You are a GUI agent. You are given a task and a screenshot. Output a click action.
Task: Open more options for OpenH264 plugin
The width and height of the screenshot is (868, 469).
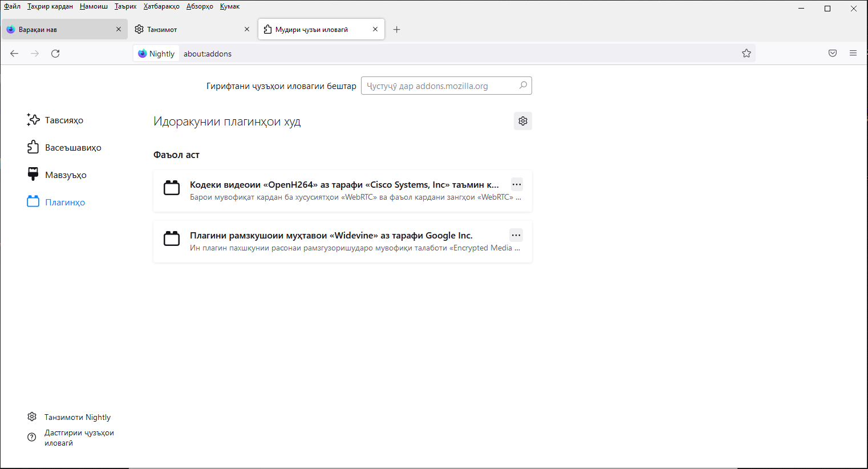pyautogui.click(x=517, y=184)
